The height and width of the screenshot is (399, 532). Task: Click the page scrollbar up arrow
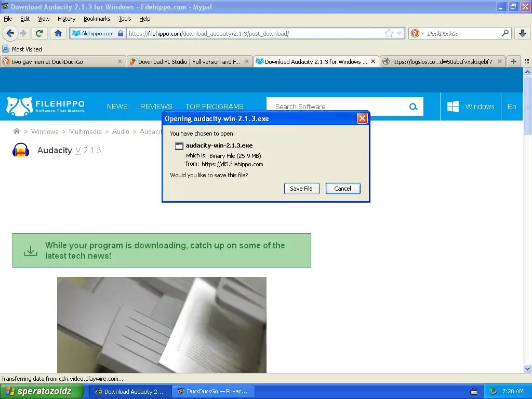527,72
